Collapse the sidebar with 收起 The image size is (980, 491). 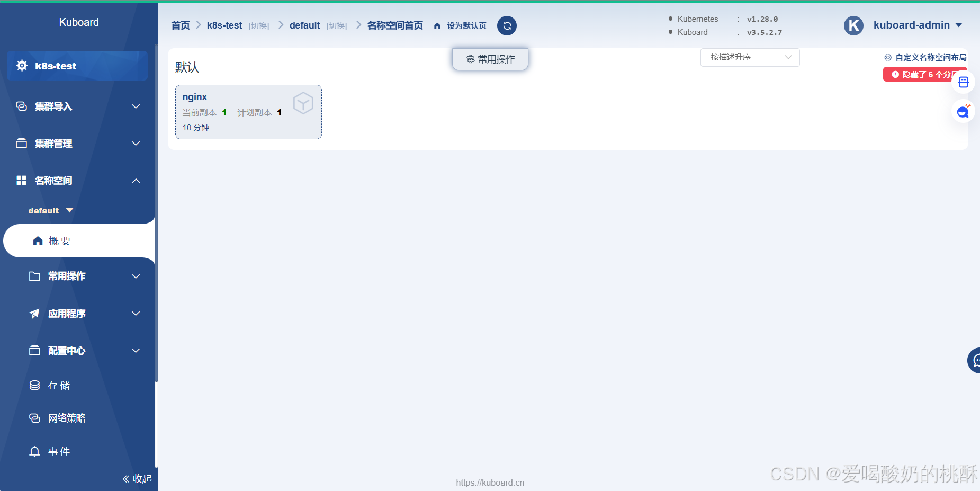(x=137, y=479)
